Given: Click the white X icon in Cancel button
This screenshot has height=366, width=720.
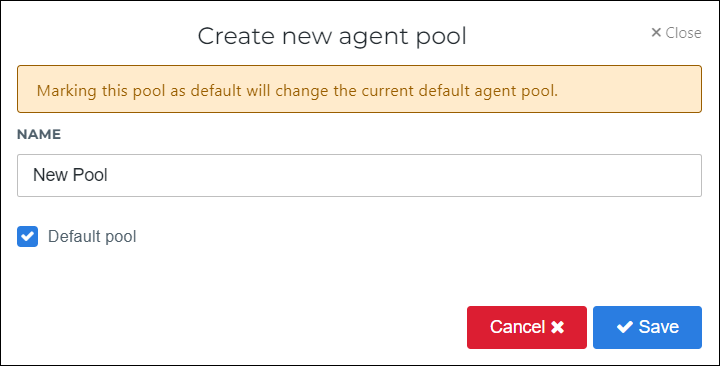Looking at the screenshot, I should [x=557, y=327].
